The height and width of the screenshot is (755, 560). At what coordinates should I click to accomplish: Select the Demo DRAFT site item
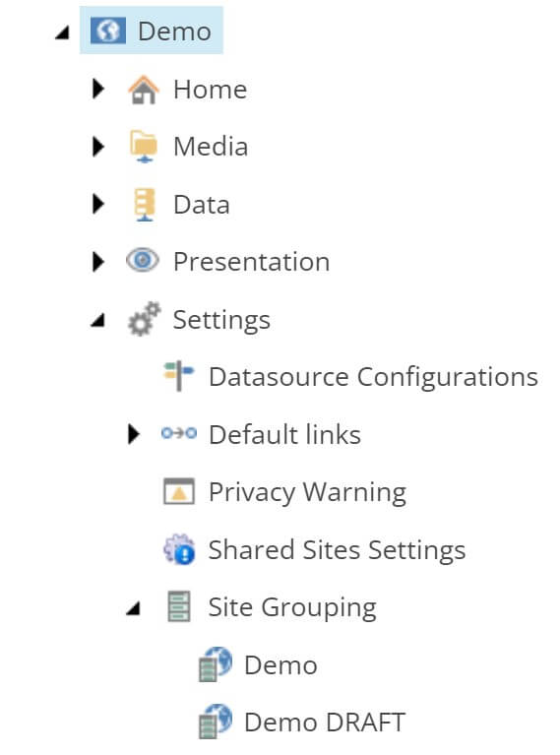302,722
